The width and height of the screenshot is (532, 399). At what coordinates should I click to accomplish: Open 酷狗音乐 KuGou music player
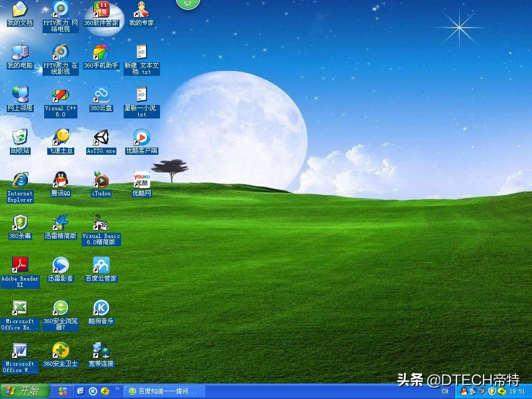[101, 309]
